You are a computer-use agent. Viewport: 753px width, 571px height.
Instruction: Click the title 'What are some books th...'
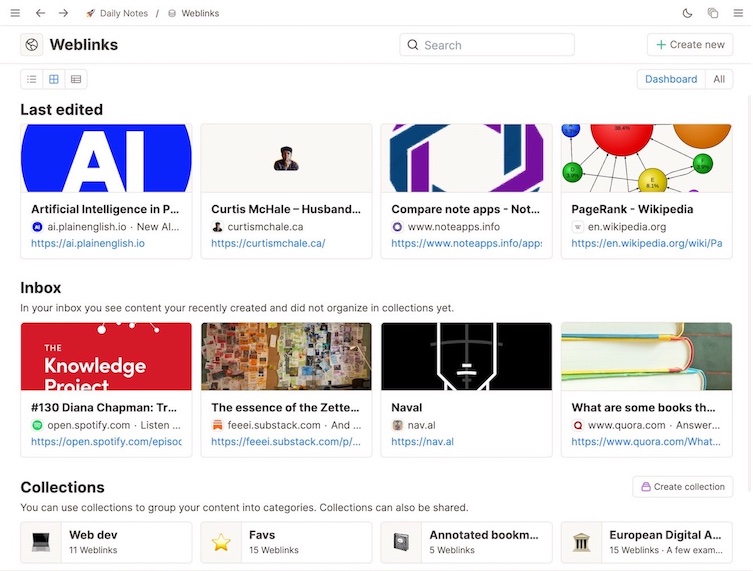click(644, 408)
